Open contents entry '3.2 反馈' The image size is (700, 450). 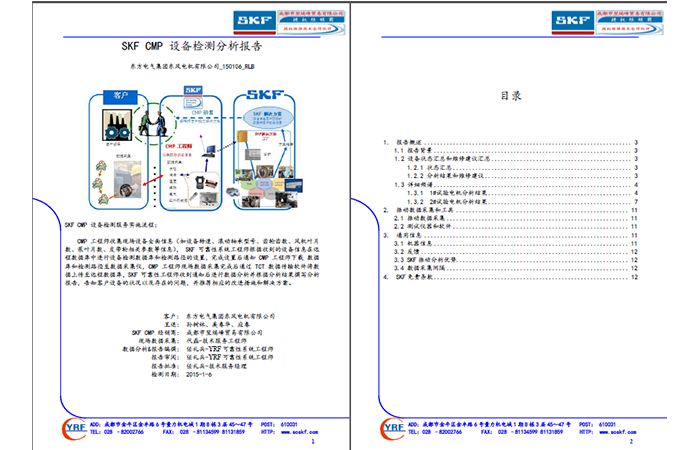coord(516,252)
